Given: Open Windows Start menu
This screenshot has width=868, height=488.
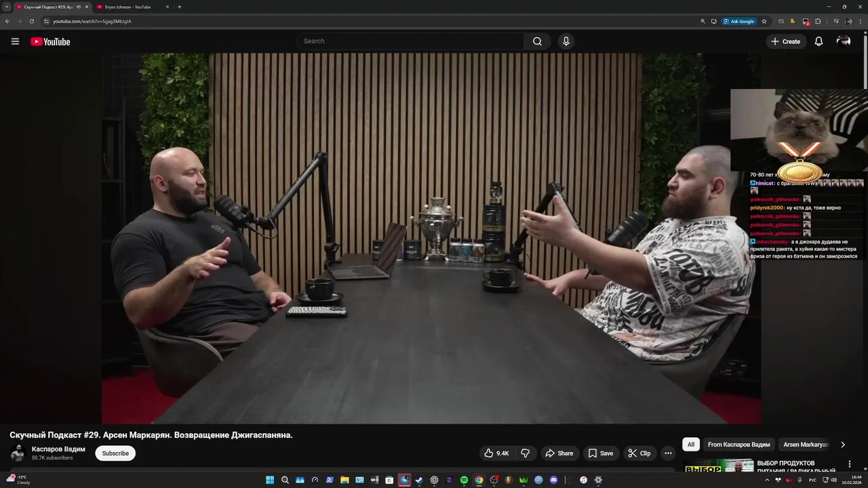Looking at the screenshot, I should click(270, 480).
